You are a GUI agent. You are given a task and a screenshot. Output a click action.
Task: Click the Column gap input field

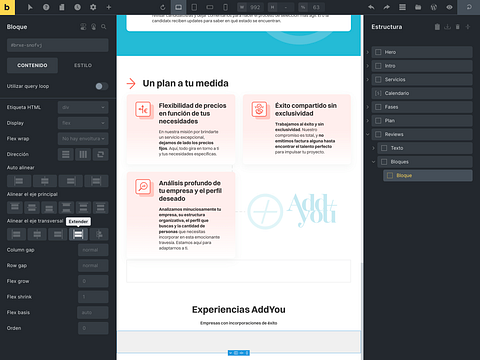[93, 250]
